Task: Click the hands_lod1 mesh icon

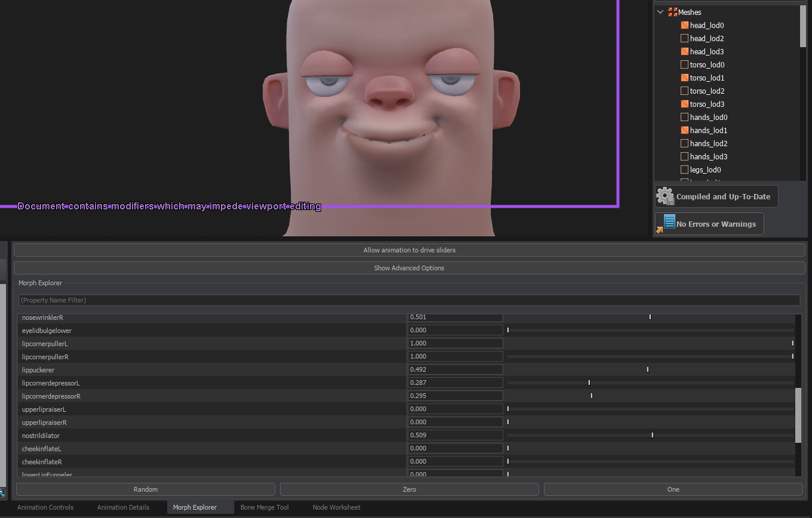Action: point(684,130)
